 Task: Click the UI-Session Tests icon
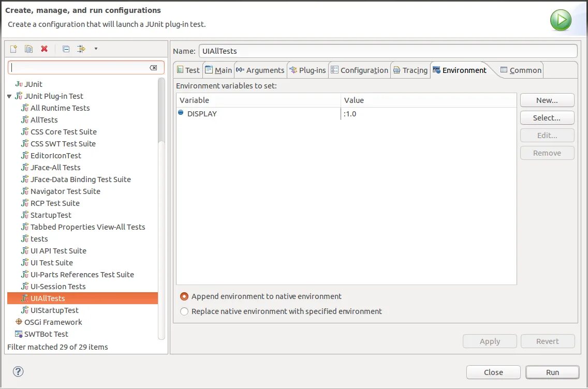(x=25, y=287)
